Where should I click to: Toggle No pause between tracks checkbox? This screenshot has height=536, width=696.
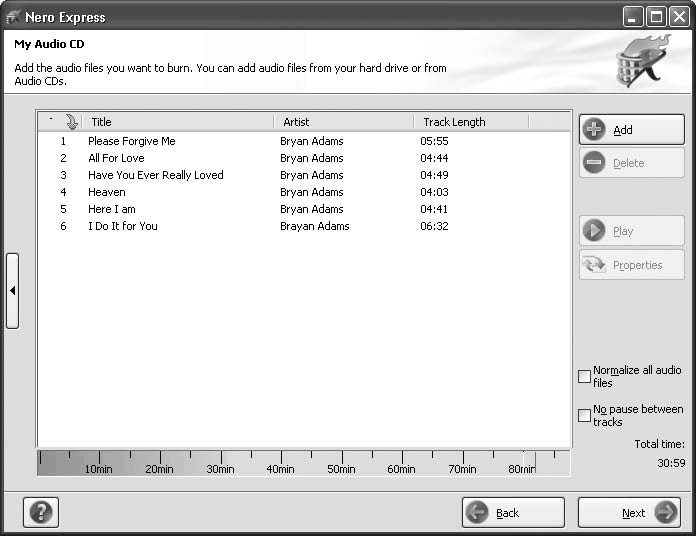(x=585, y=415)
